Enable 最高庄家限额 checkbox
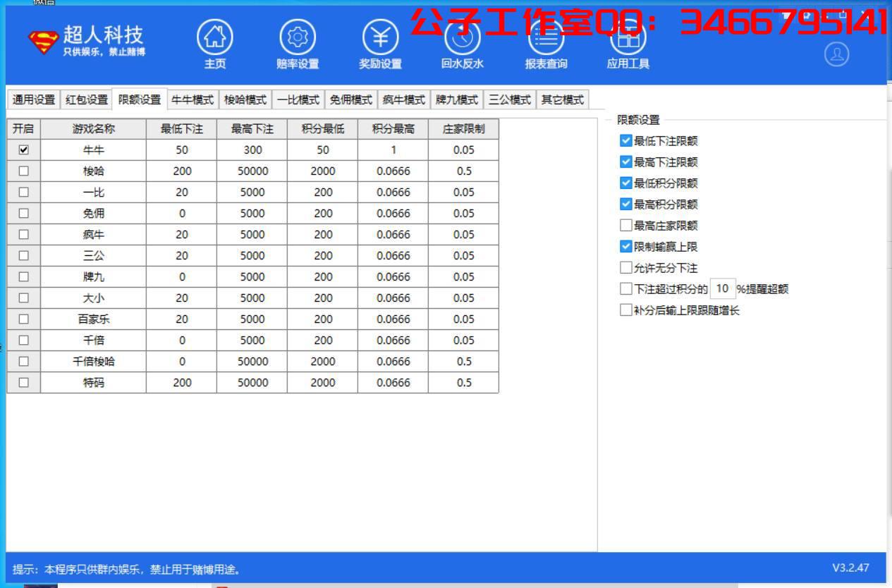The image size is (892, 588). pos(626,226)
